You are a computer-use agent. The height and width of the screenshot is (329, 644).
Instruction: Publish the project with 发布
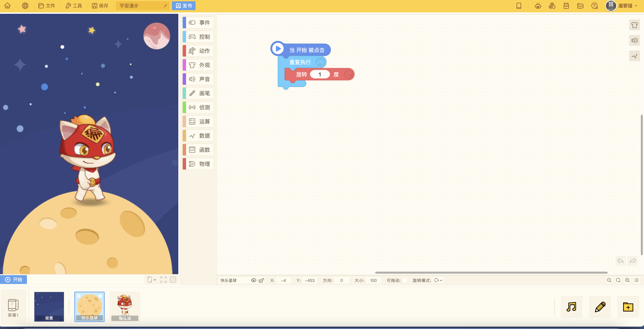(x=184, y=6)
